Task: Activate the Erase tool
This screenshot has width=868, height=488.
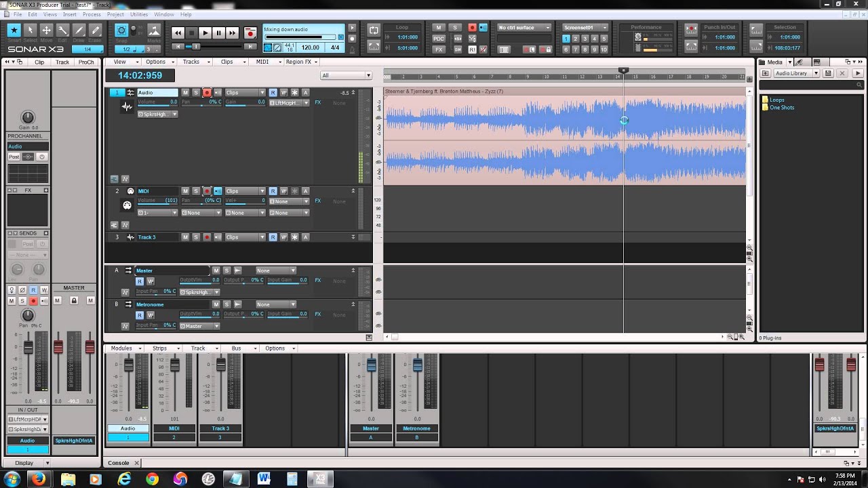Action: coord(96,30)
